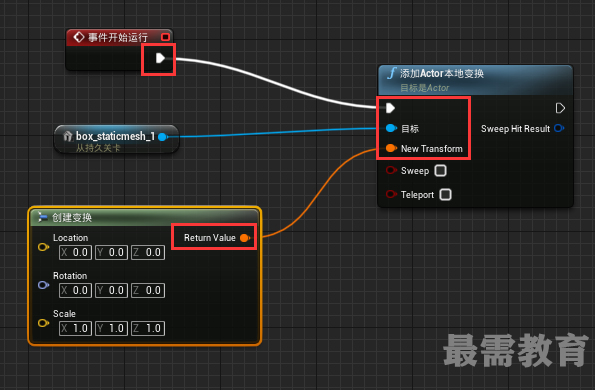This screenshot has height=390, width=595.
Task: Click the 从持久关卡 subtitle text
Action: click(98, 148)
